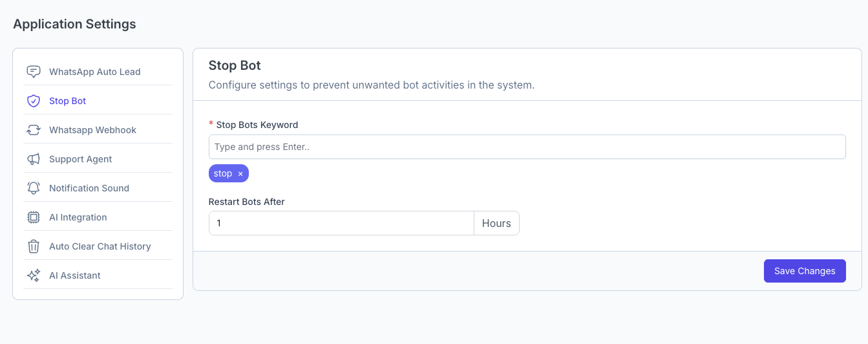
Task: Go to Support Agent settings
Action: 81,159
